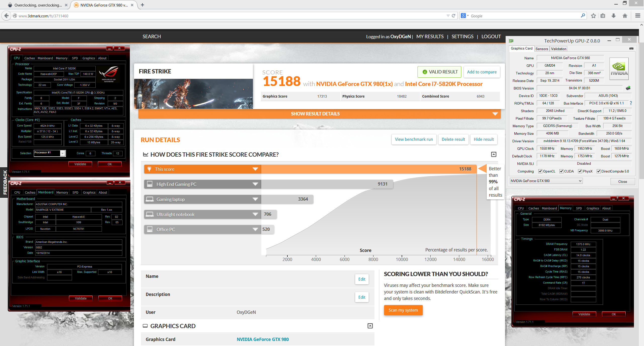Click the search magnifier in Google box
Image resolution: width=644 pixels, height=346 pixels.
pos(583,16)
